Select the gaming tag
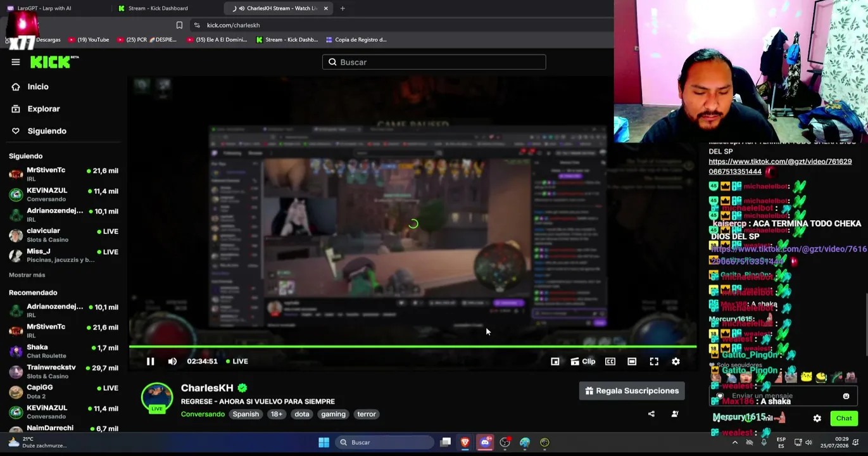 tap(333, 414)
